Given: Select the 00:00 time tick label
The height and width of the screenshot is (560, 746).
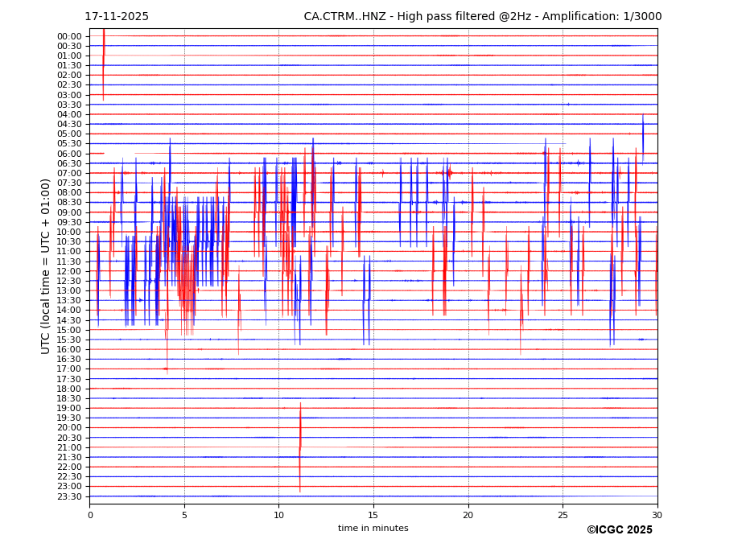Looking at the screenshot, I should click(69, 36).
